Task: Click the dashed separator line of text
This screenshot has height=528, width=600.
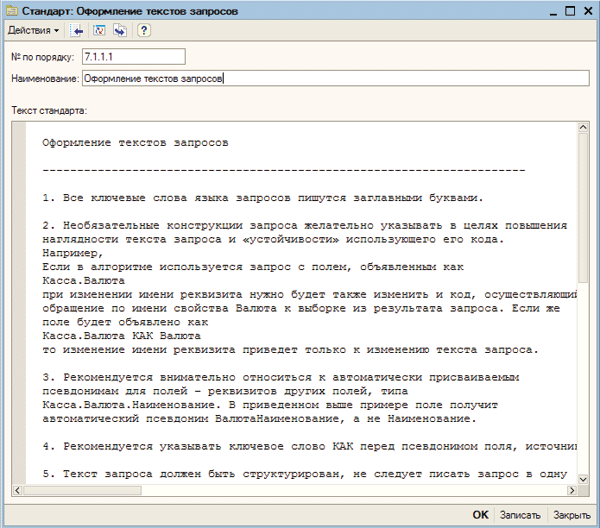Action: click(284, 170)
